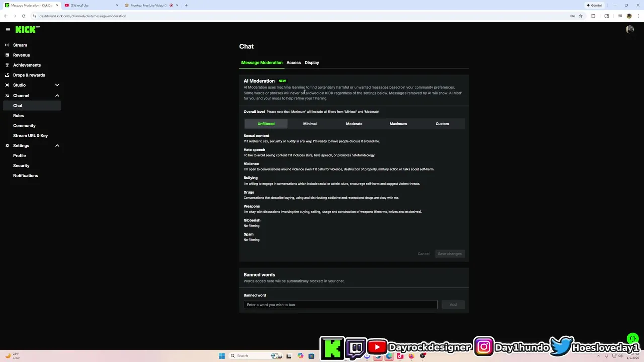Click the Sexual content category heading

click(256, 136)
